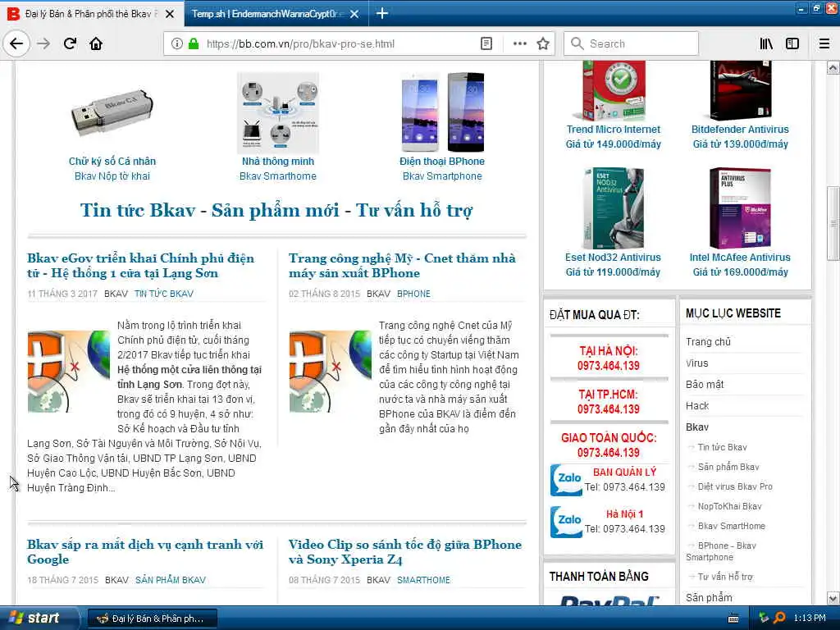The image size is (840, 630).
Task: Click Bitdefender Antivirus product box image
Action: coord(741,90)
